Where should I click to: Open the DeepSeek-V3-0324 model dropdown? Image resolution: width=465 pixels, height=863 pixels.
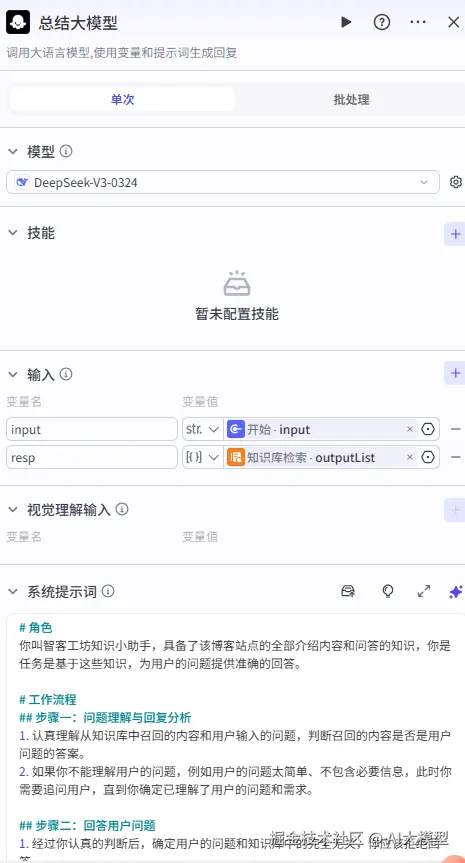pyautogui.click(x=223, y=182)
